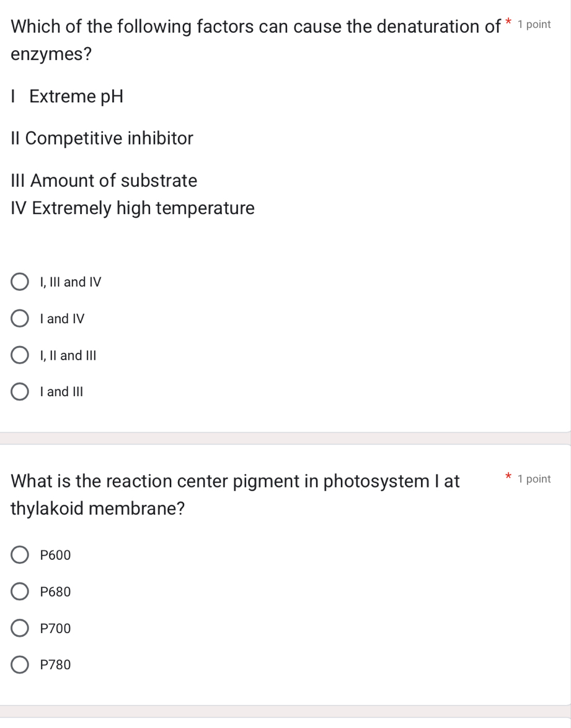The width and height of the screenshot is (571, 728).
Task: Select the radio button for "I and IV"
Action: point(19,318)
